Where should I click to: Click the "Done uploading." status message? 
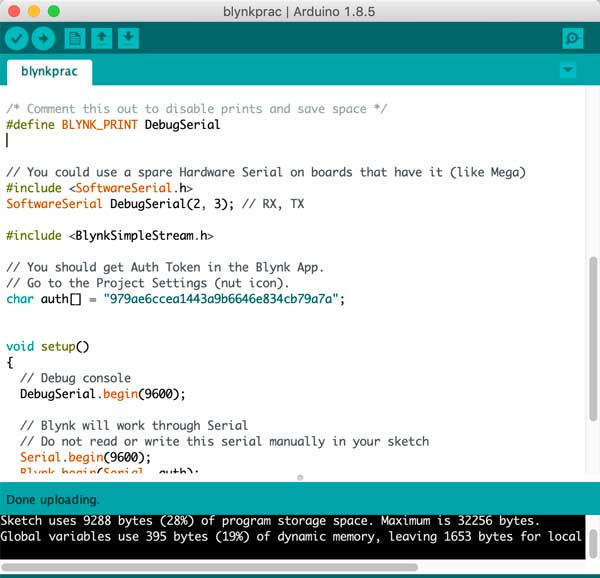point(53,500)
